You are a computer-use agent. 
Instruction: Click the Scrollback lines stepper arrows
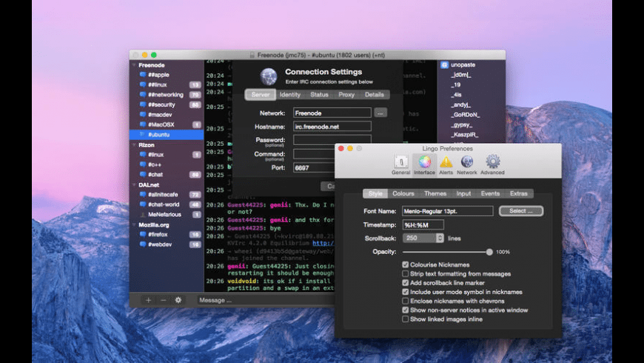[x=440, y=238]
